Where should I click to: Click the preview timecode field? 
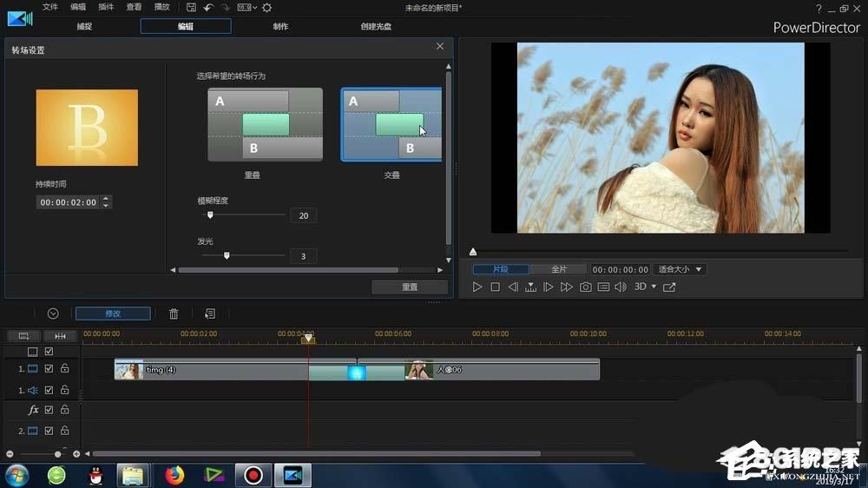point(620,270)
